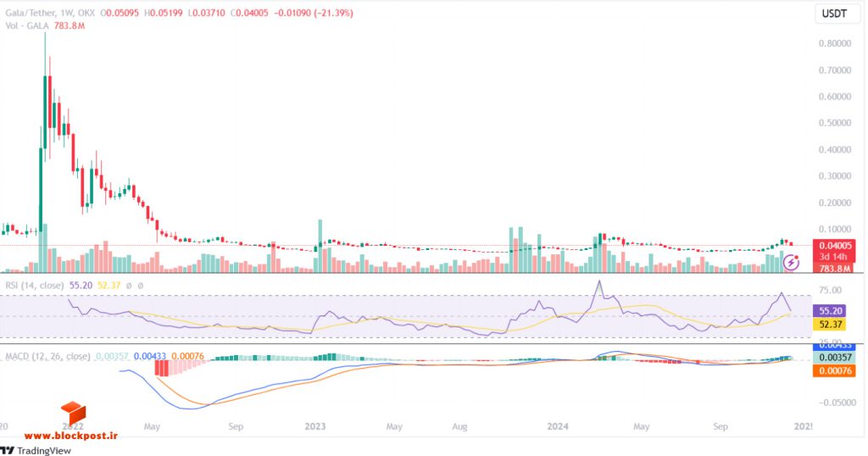
Task: Open the USDT currency selector
Action: tap(834, 14)
